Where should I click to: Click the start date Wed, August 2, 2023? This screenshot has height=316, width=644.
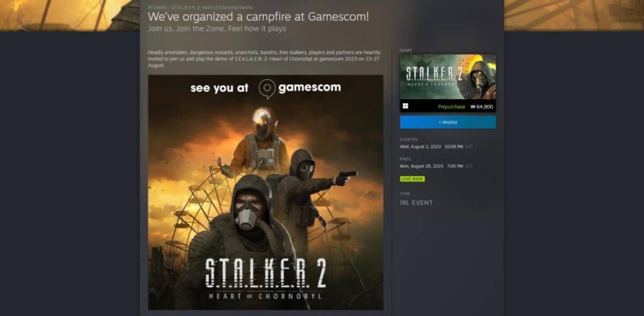click(x=420, y=146)
